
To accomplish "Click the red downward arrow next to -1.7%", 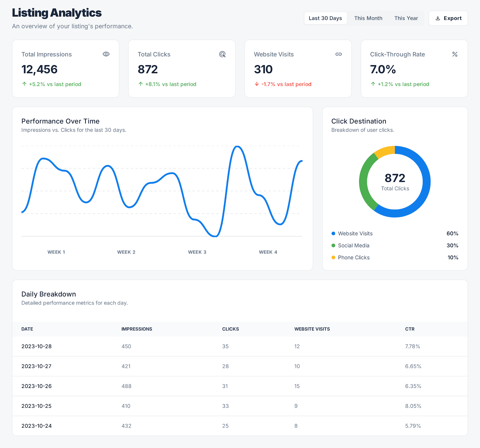I will click(257, 84).
